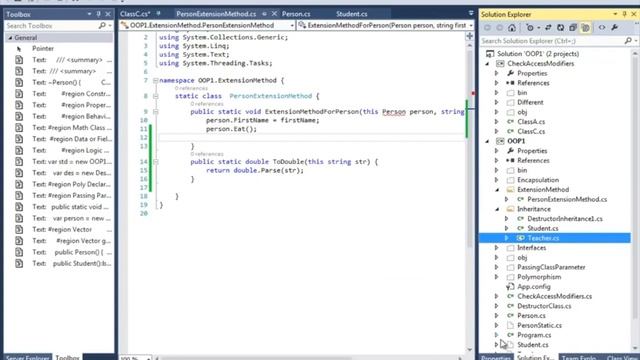Open the editor zoom level dropdown
This screenshot has width=640, height=360.
(x=148, y=358)
